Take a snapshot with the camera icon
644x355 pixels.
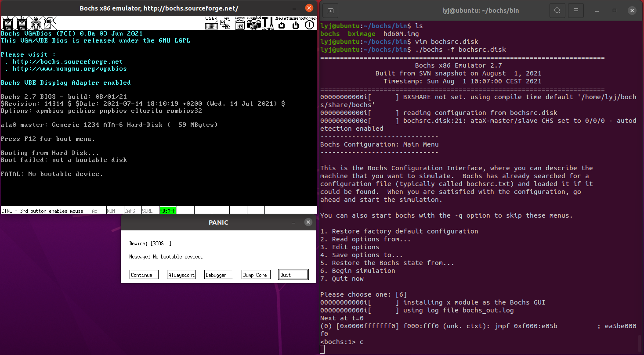click(253, 23)
